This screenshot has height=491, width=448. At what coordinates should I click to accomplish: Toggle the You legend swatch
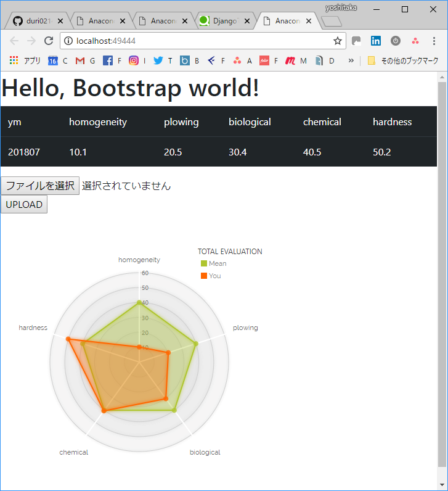[x=204, y=276]
